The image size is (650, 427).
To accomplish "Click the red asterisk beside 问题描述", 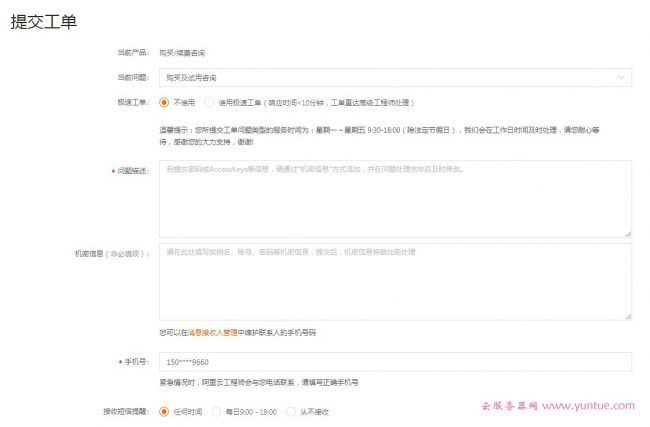I will [113, 172].
